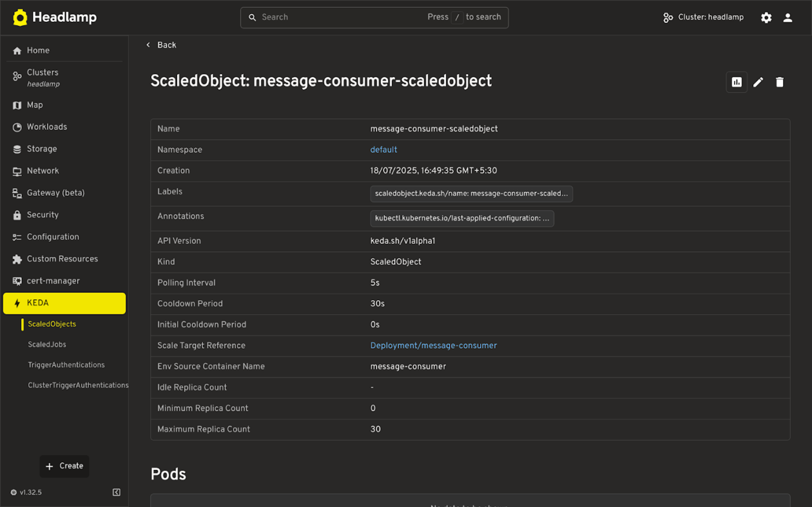Click the v1.32.5 version text

point(31,492)
